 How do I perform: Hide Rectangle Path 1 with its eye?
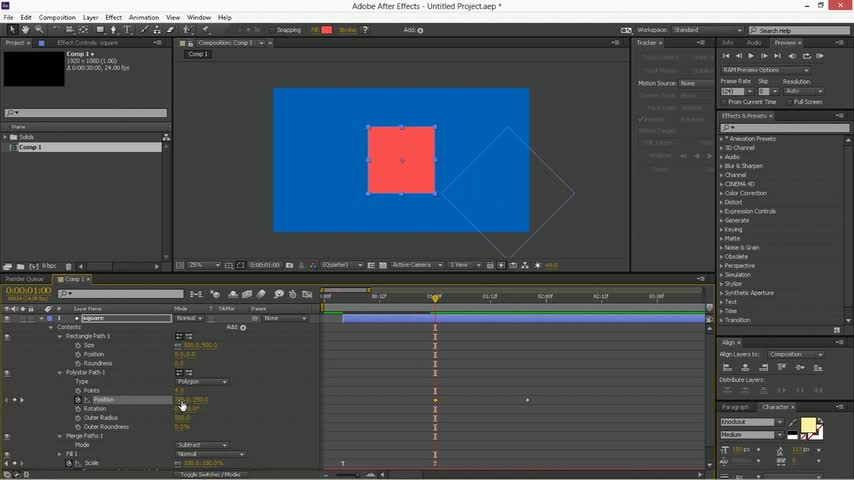[7, 337]
